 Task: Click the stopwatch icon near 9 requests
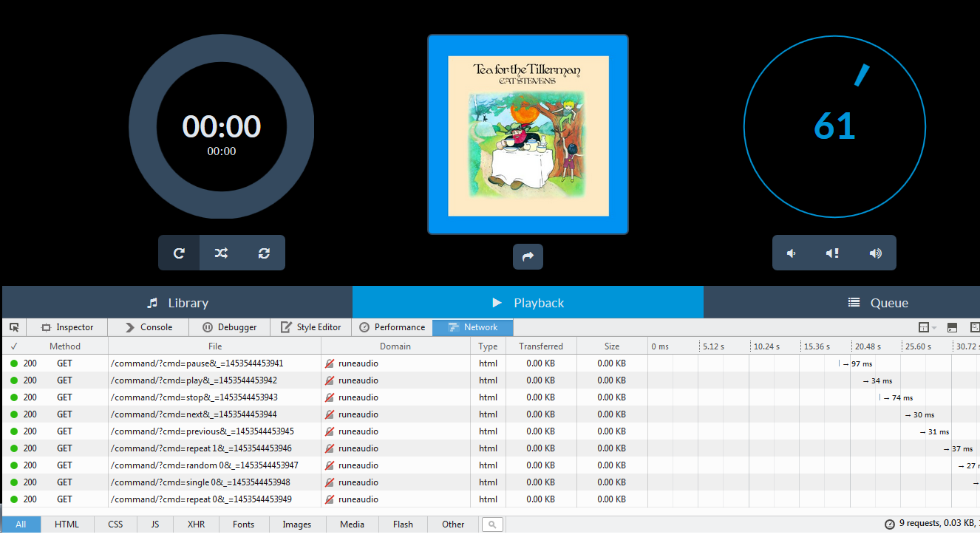pos(890,524)
